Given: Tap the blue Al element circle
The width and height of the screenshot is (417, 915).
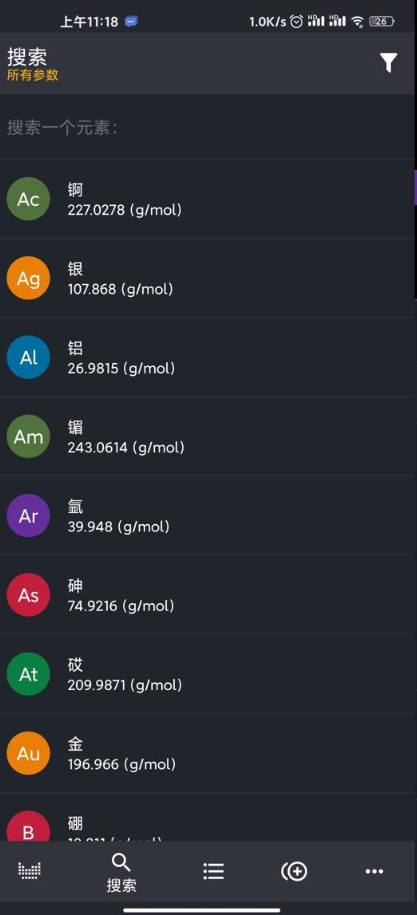Looking at the screenshot, I should tap(28, 357).
